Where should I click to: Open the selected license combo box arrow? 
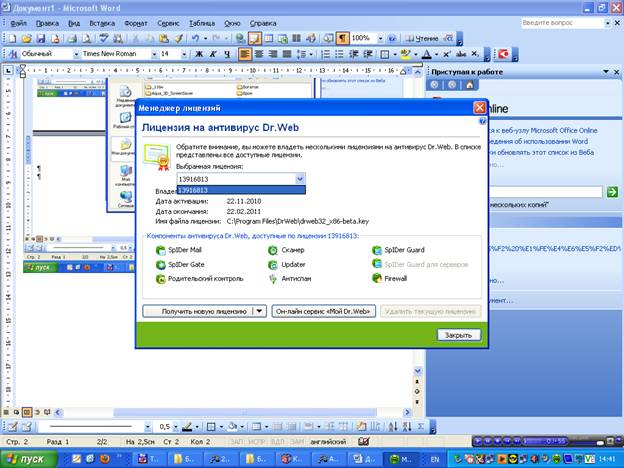pos(300,179)
